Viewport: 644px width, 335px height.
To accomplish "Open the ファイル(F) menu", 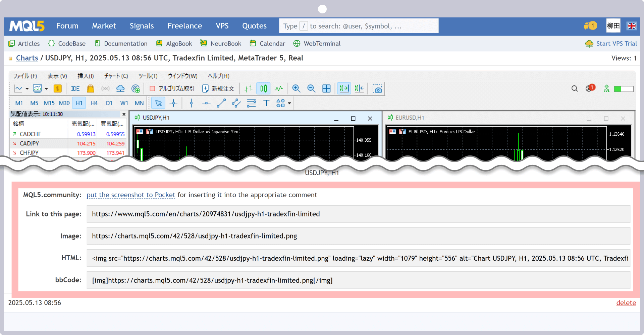I will (24, 76).
